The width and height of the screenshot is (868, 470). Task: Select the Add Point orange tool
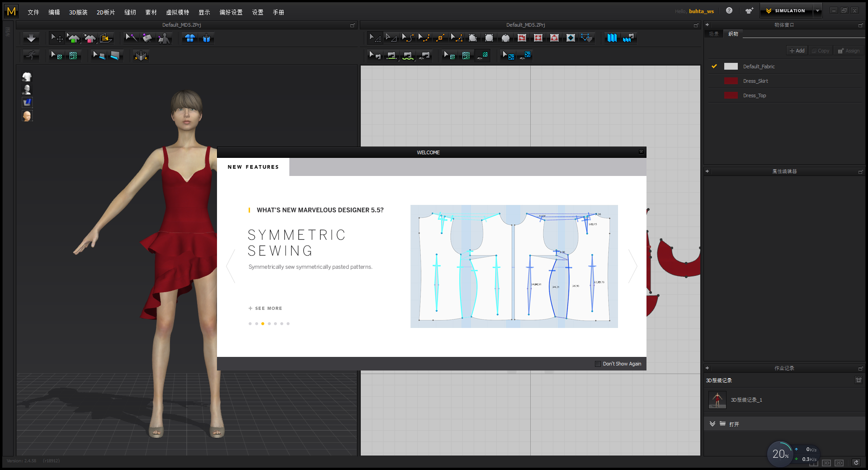point(440,38)
